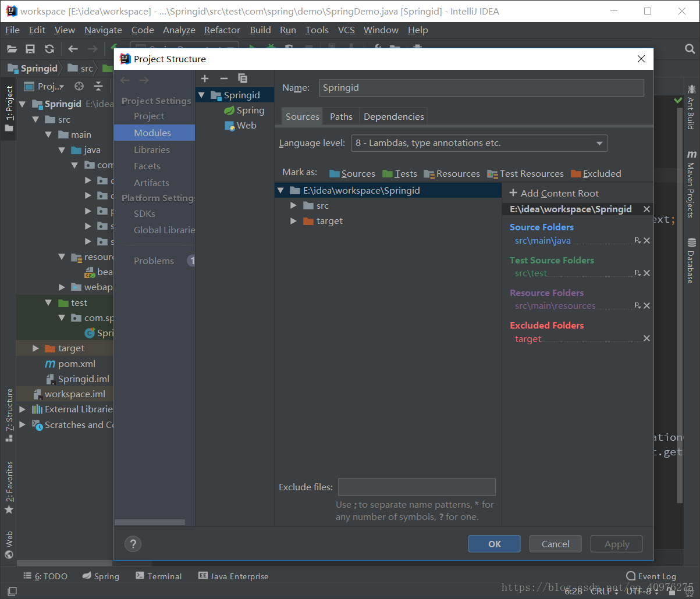Image resolution: width=700 pixels, height=599 pixels.
Task: Open the 1: Project tool window tab
Action: (9, 108)
